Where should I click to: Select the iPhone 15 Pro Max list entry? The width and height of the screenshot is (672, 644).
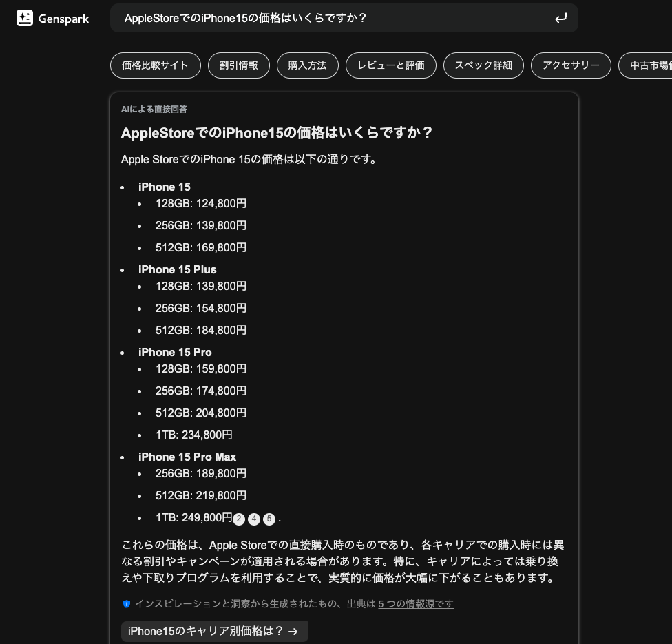[x=187, y=457]
